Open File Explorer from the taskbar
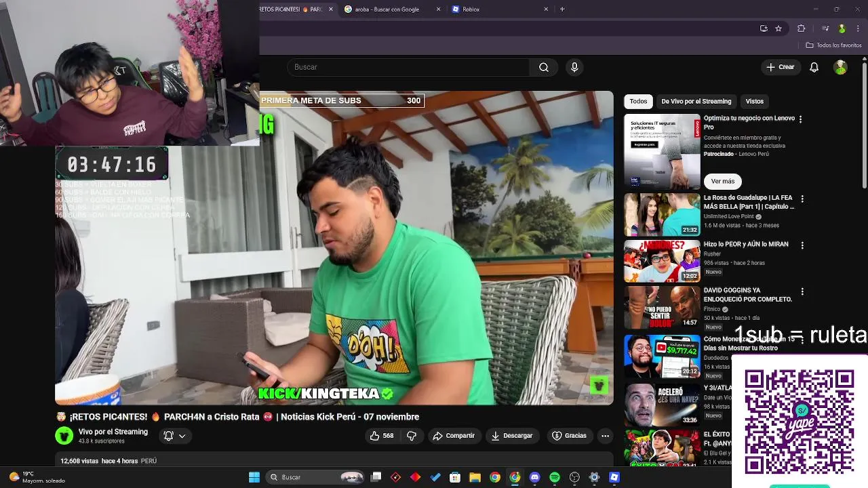The height and width of the screenshot is (488, 868). pyautogui.click(x=475, y=477)
